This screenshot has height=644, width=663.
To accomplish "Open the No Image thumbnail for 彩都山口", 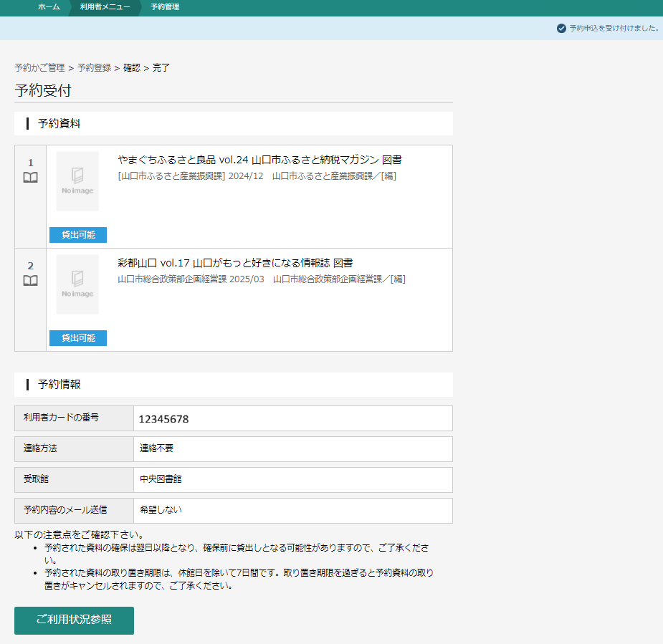I will (77, 284).
